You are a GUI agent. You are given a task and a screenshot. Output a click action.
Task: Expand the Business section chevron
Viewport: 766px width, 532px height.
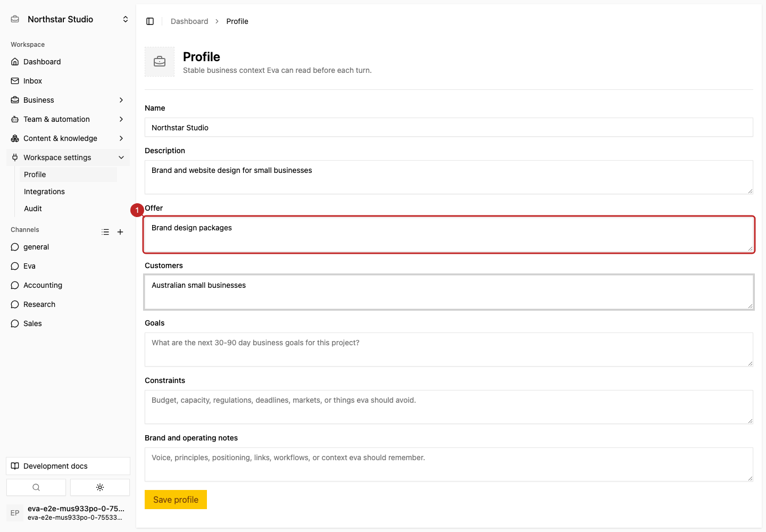pos(121,100)
